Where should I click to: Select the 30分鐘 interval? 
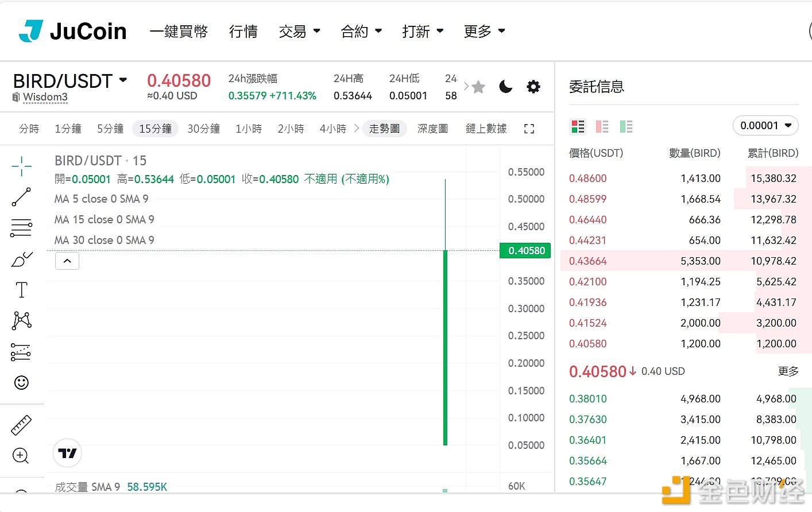(204, 129)
